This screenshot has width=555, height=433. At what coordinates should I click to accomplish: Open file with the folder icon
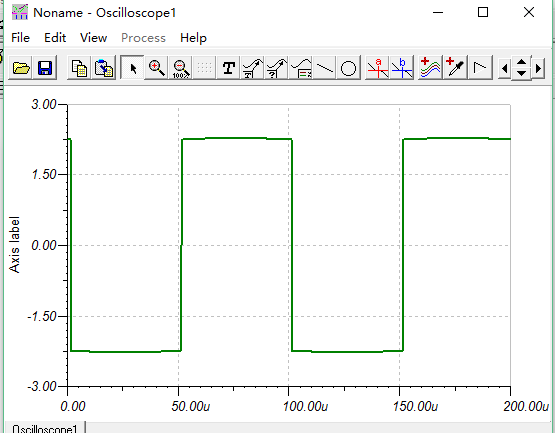21,67
